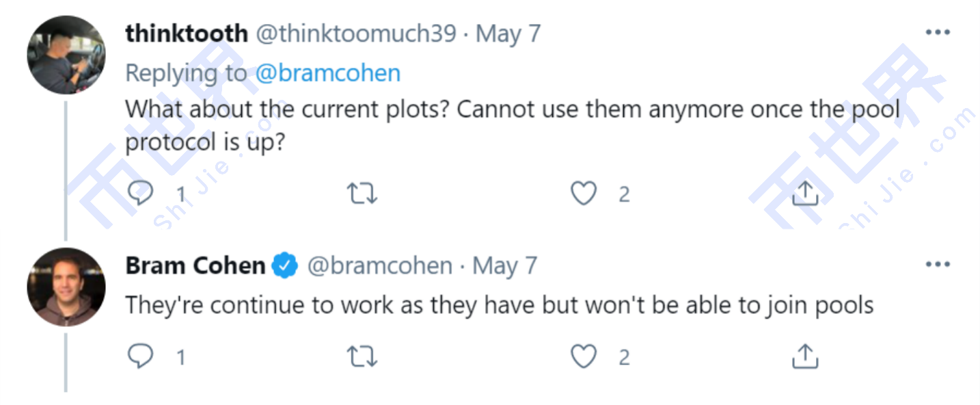This screenshot has height=405, width=980.
Task: Retweet thinktooth's question about plots
Action: (x=362, y=194)
